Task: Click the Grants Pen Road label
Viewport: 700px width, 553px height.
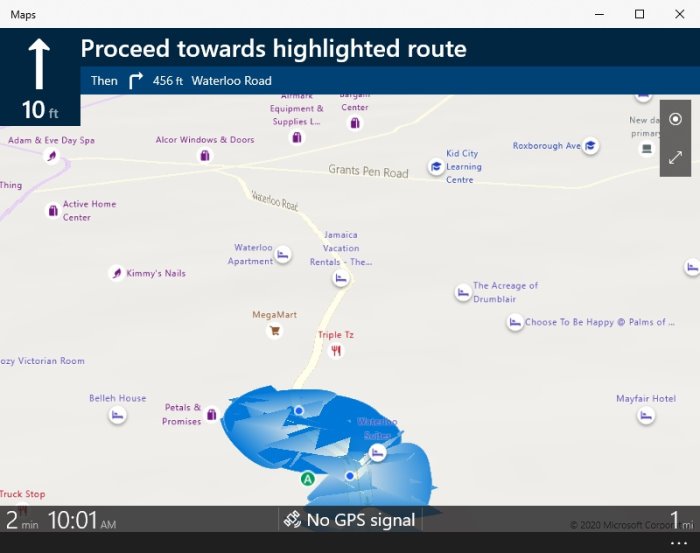Action: [x=368, y=171]
